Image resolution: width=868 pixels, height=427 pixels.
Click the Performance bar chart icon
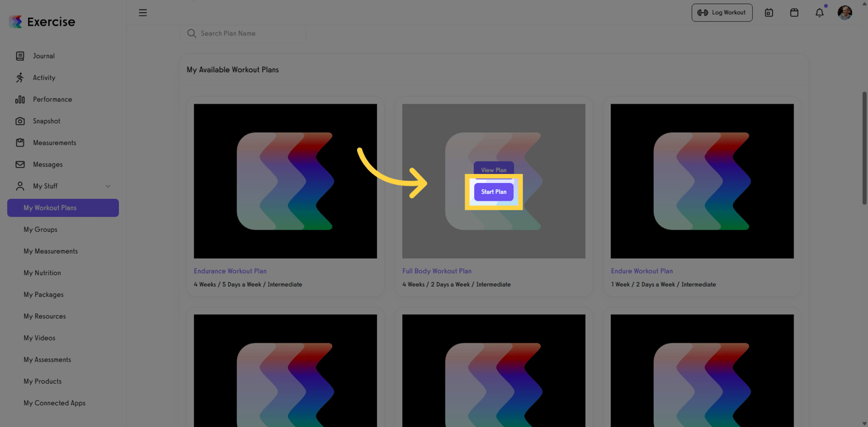[x=20, y=99]
